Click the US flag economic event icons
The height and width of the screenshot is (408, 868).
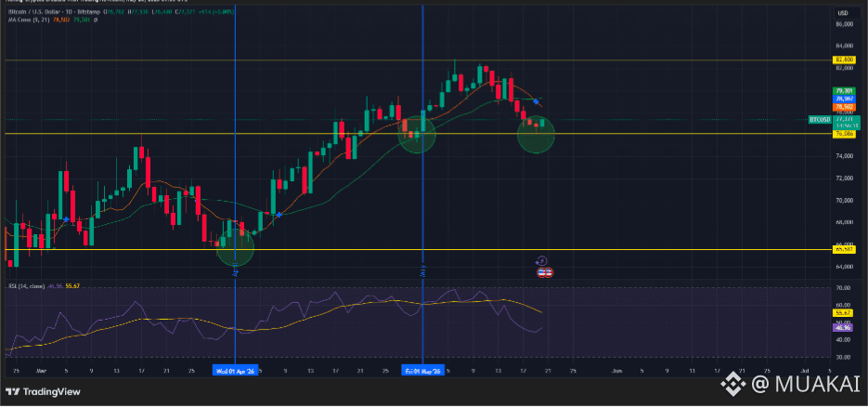pyautogui.click(x=545, y=272)
